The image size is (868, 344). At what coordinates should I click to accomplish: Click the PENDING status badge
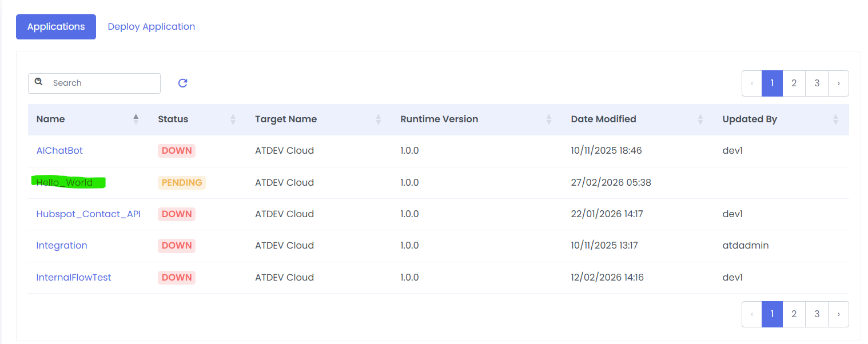pos(181,183)
